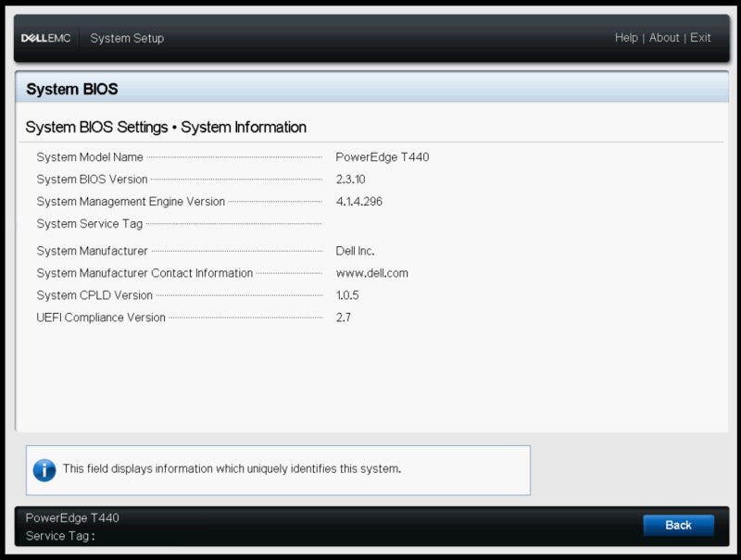Screen dimensions: 741x560
Task: Exit System Setup via Exit link
Action: click(700, 38)
